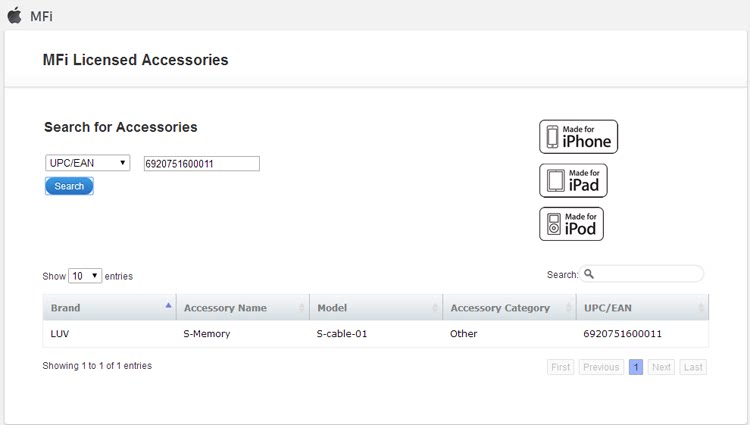Select page 1 in pagination
Viewport: 750px width, 425px height.
pos(636,367)
